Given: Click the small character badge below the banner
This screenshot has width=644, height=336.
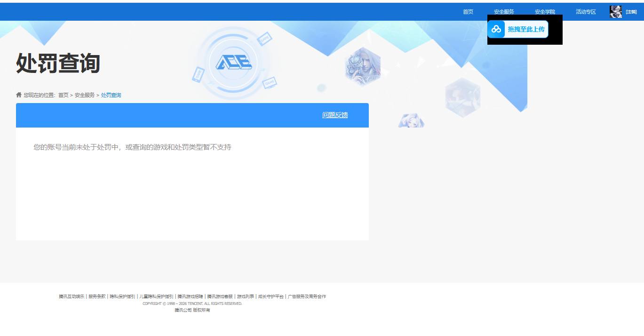Looking at the screenshot, I should [x=410, y=120].
